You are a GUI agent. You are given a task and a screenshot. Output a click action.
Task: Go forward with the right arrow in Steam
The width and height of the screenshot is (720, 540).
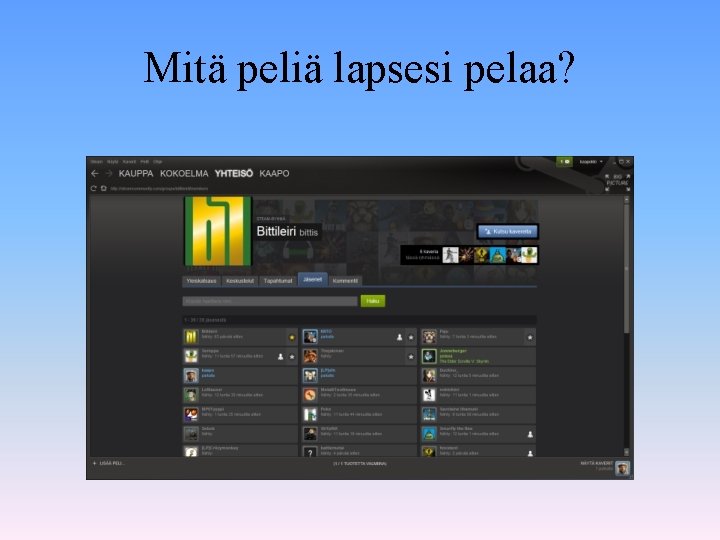(x=109, y=174)
